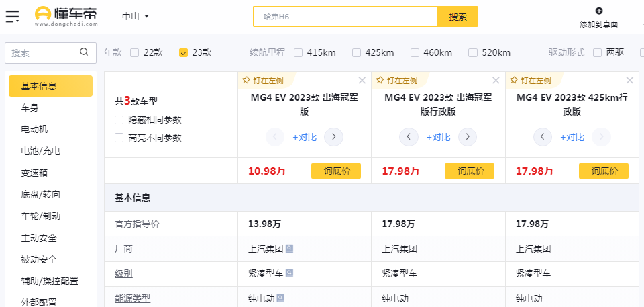Viewport: 644px width, 307px height.
Task: Remove the 出海冠军版 column with X
Action: pos(362,80)
